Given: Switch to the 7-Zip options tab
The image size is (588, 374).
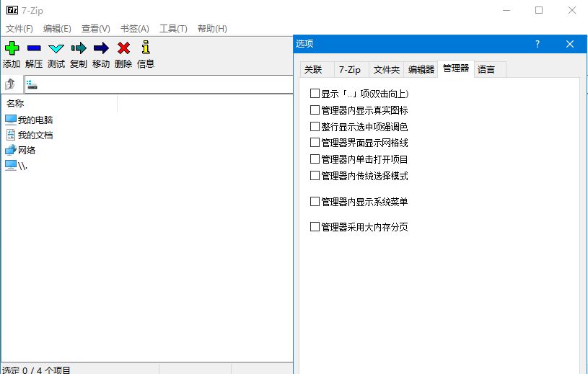Looking at the screenshot, I should coord(349,70).
